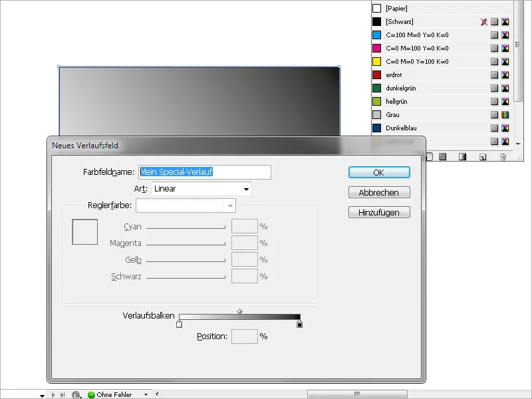
Task: Click the Hinzufügen button
Action: pos(379,212)
